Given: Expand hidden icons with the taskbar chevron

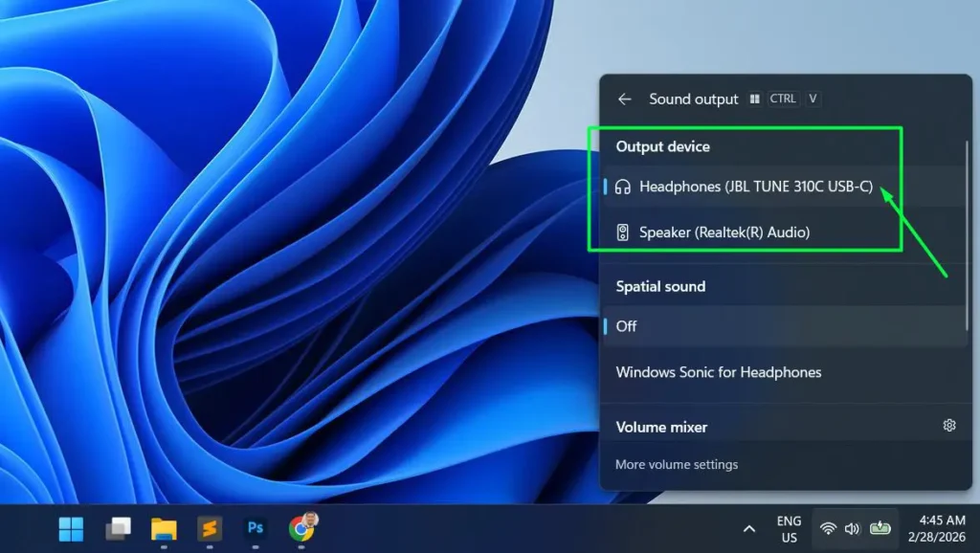Looking at the screenshot, I should pos(749,528).
